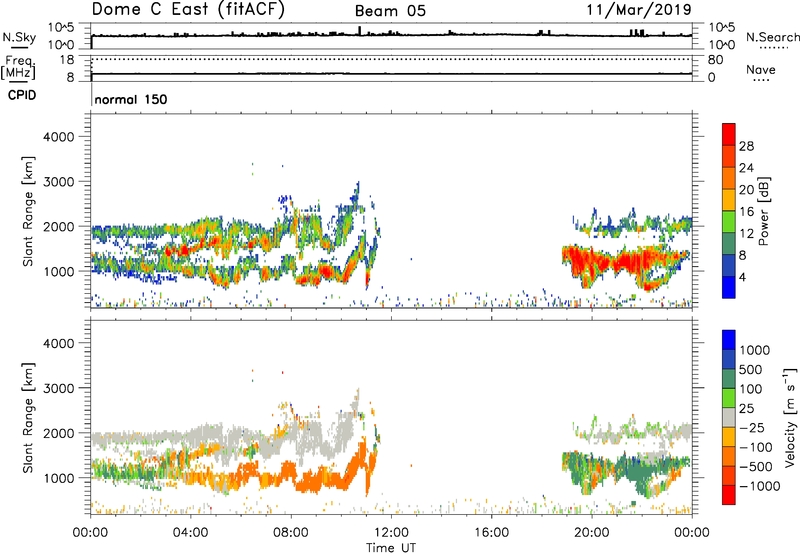Click the "Dome C East (fitACF)" title

click(188, 9)
